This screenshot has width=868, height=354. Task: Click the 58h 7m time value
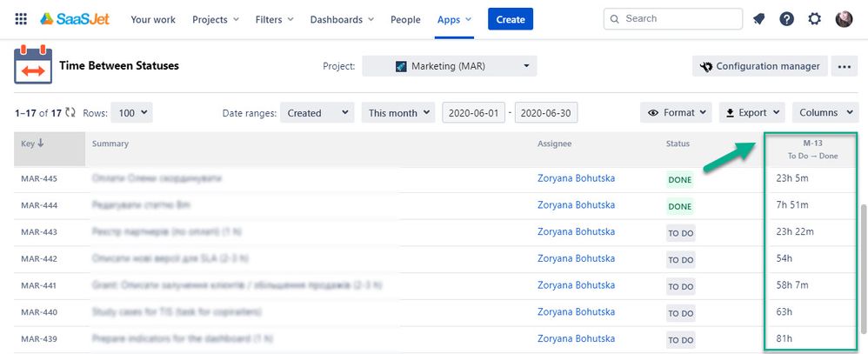(x=792, y=284)
